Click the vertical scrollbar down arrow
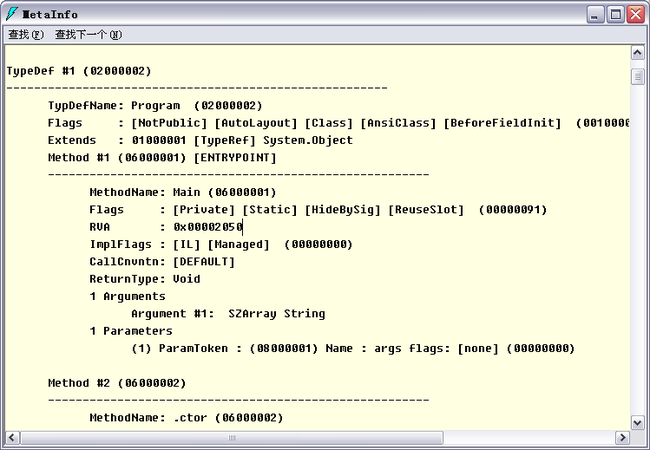This screenshot has height=450, width=650. (638, 423)
